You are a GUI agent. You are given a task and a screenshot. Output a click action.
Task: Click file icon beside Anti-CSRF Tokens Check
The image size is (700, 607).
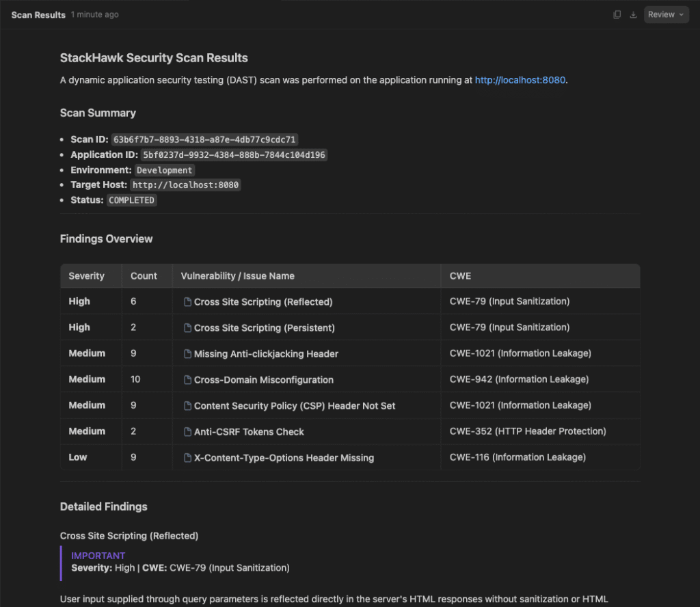pos(188,431)
